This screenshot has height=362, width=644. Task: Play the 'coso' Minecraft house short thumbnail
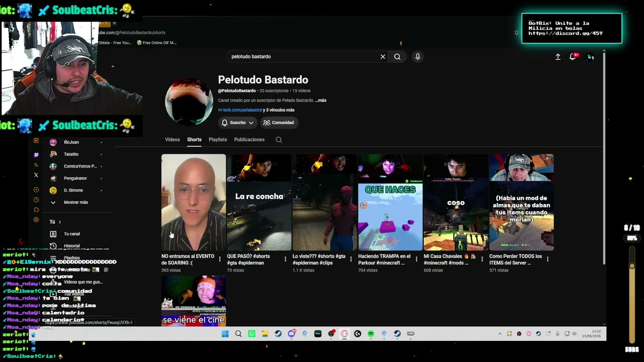pos(456,202)
